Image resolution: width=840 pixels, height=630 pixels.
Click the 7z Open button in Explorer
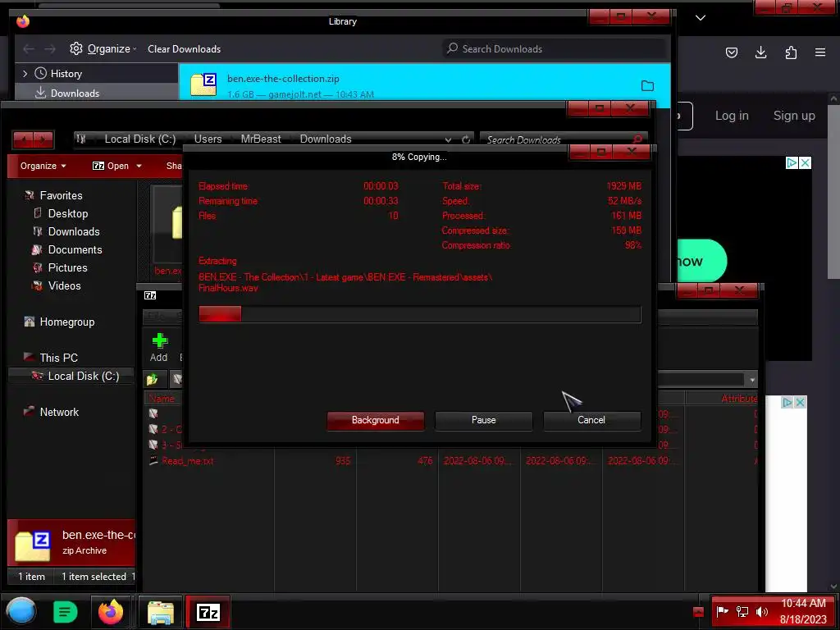pyautogui.click(x=111, y=166)
